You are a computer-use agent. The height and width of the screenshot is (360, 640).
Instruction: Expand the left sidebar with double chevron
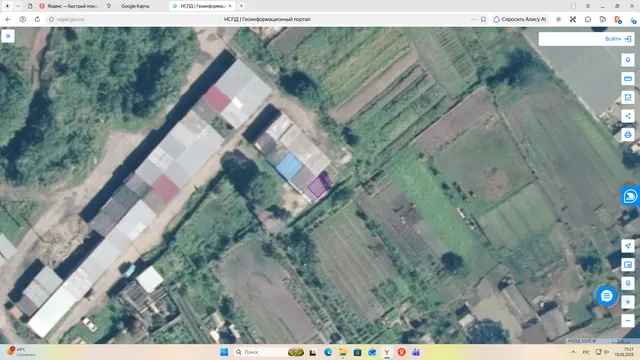point(8,36)
